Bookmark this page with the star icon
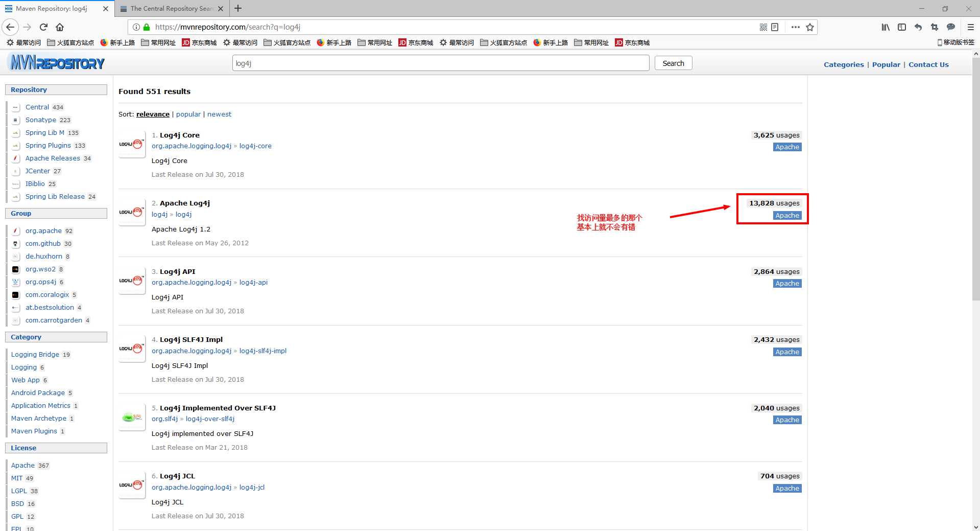 810,27
